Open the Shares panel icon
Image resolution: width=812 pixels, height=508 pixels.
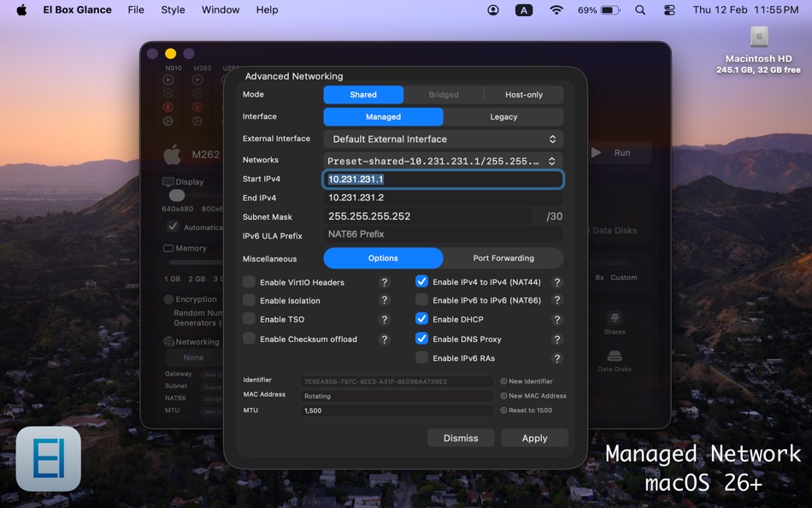point(614,320)
